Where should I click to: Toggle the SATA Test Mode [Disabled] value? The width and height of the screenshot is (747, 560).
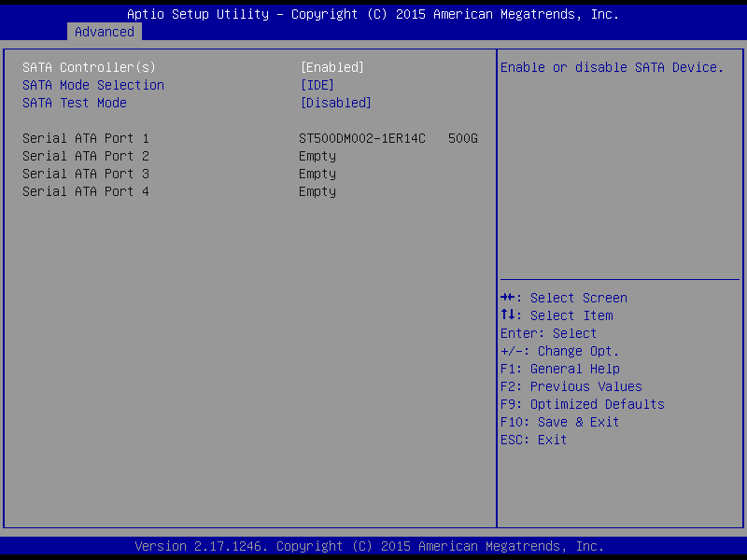point(335,103)
